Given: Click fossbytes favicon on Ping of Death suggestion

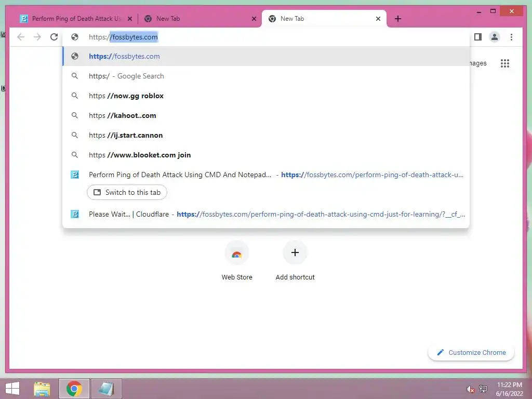Looking at the screenshot, I should click(x=75, y=175).
